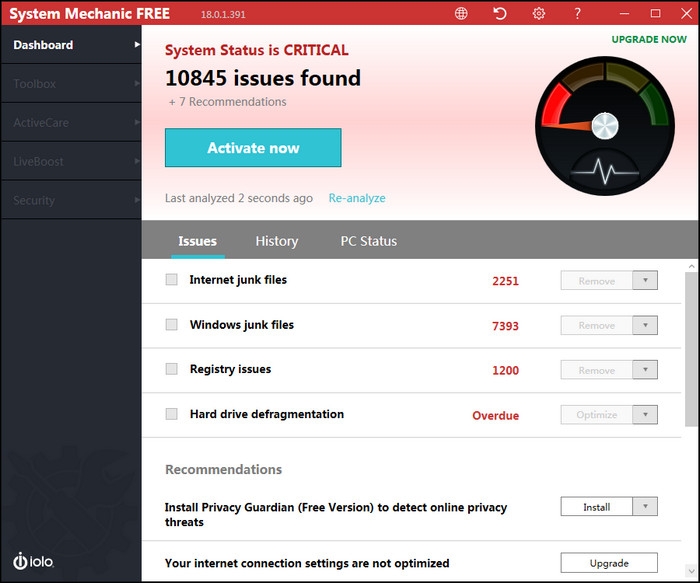Click the undo/restore arrow icon in title bar
700x583 pixels.
(x=500, y=13)
